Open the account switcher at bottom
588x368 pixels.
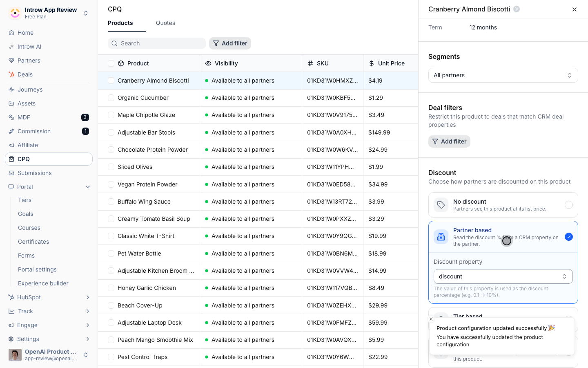coord(86,355)
